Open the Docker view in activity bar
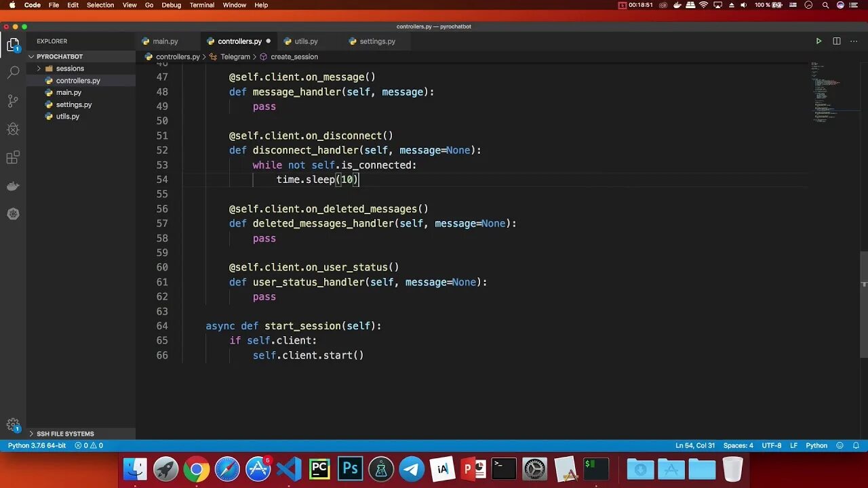Image resolution: width=868 pixels, height=488 pixels. point(13,186)
